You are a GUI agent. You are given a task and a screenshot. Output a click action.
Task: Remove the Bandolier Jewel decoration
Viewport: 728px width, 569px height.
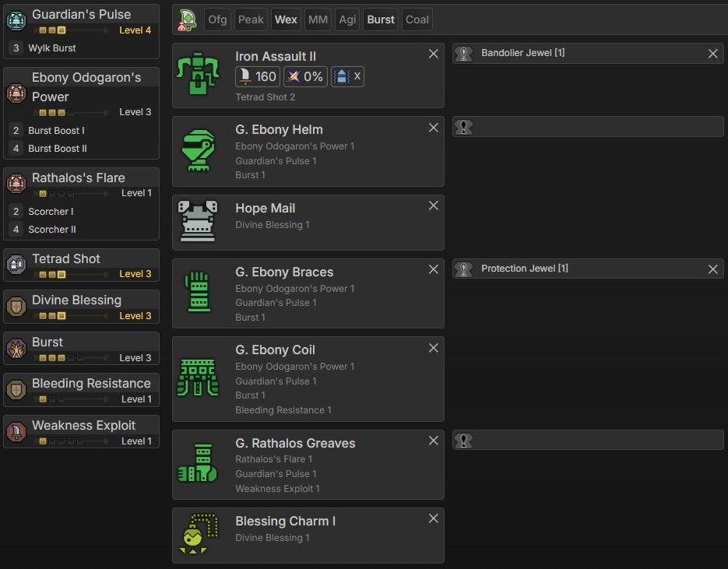[712, 54]
